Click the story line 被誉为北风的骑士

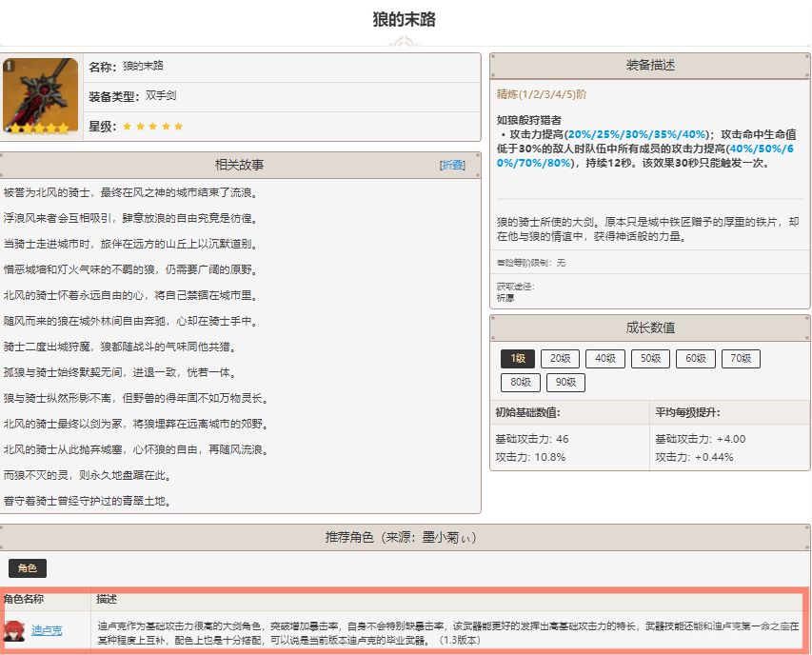tap(130, 192)
